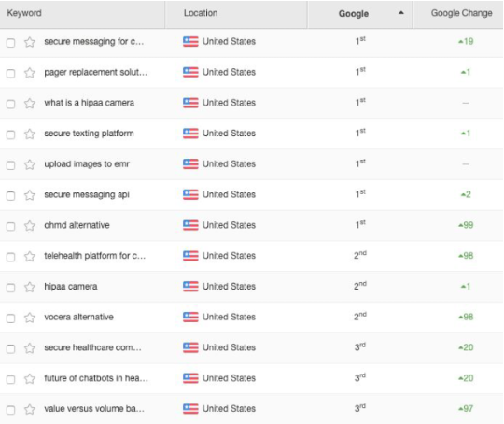Click the green up arrow beside 99

tap(461, 225)
